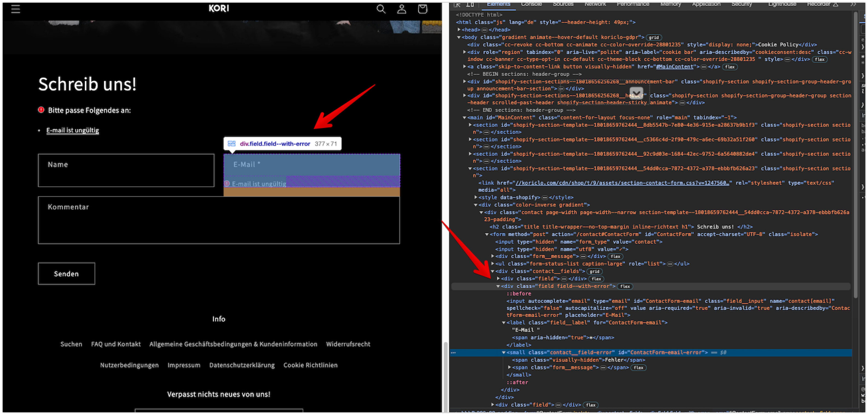
Task: Open the account user icon
Action: point(401,9)
